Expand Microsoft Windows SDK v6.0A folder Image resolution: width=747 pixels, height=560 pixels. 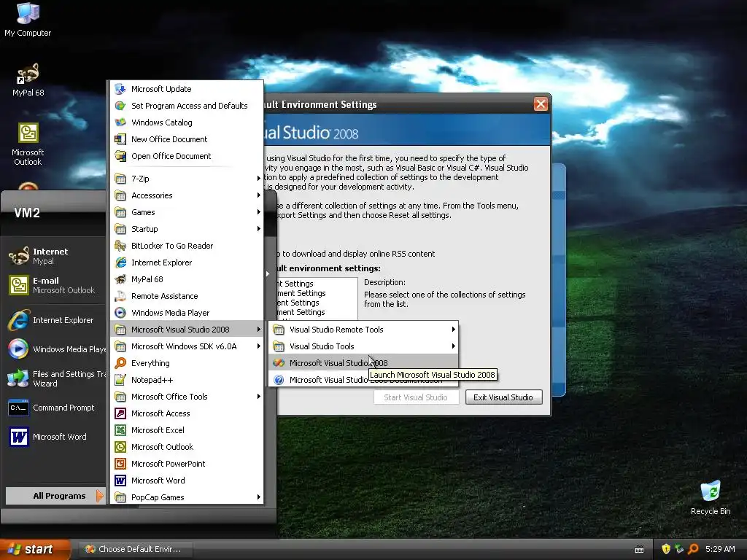pos(187,346)
